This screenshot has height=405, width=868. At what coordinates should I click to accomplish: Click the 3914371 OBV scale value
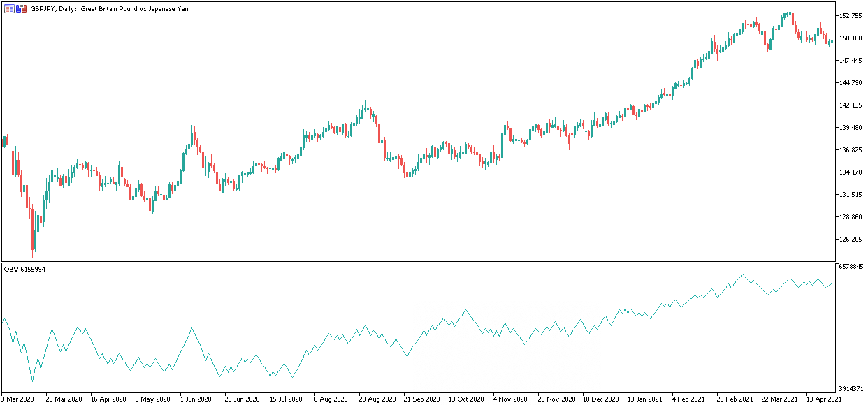click(x=851, y=388)
